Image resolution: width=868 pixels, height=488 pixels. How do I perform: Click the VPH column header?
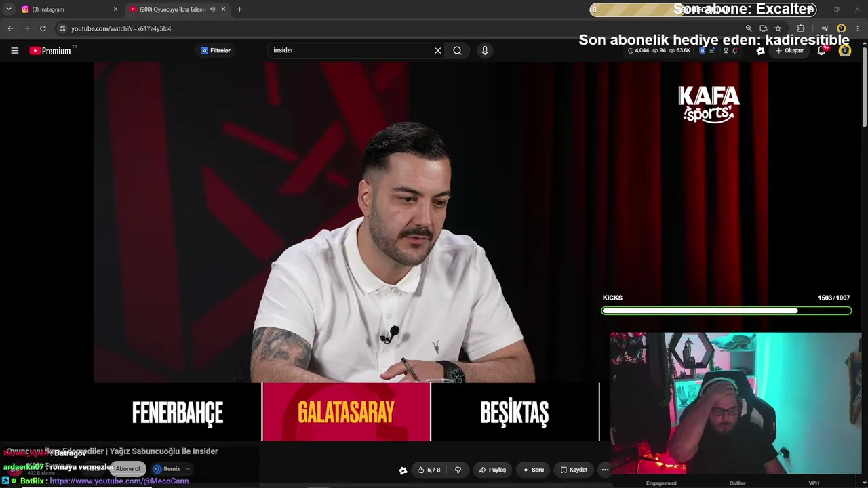coord(814,483)
